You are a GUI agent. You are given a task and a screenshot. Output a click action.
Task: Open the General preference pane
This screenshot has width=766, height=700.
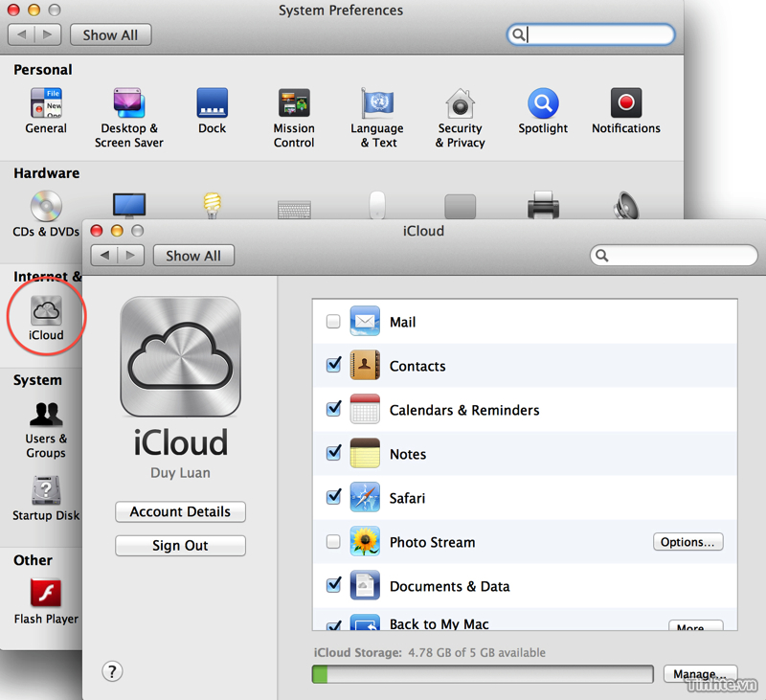[46, 111]
